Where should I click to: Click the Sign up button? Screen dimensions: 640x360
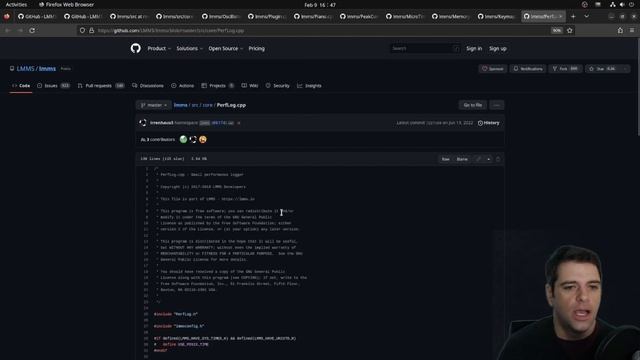(498, 48)
